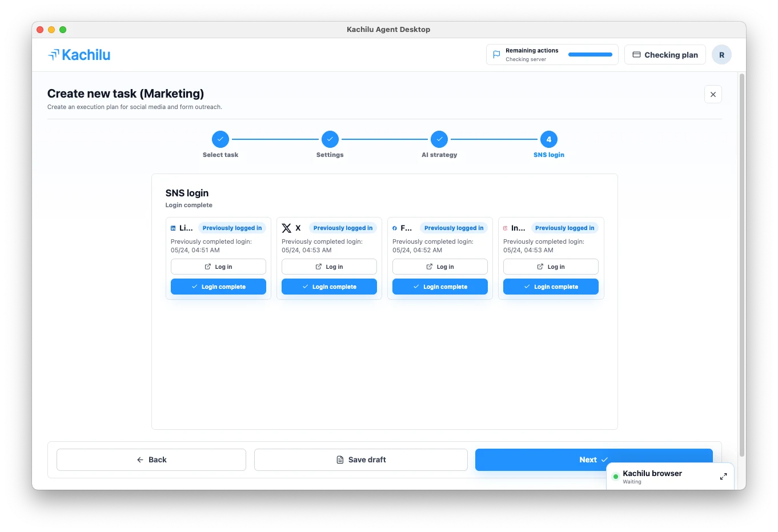The width and height of the screenshot is (778, 532).
Task: Click the X logo icon
Action: point(287,228)
